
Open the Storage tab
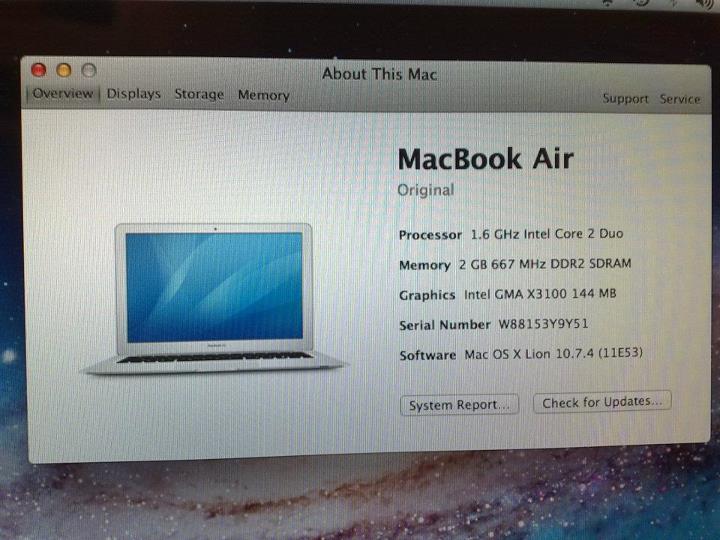tap(199, 94)
